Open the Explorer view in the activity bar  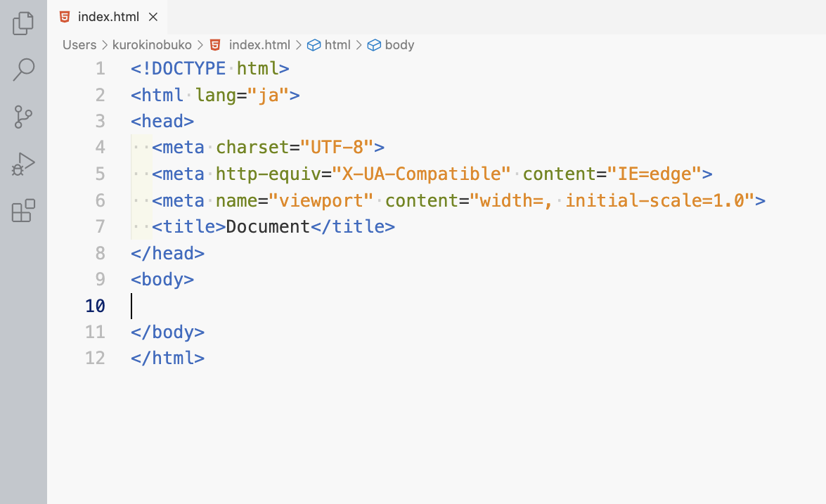(23, 23)
